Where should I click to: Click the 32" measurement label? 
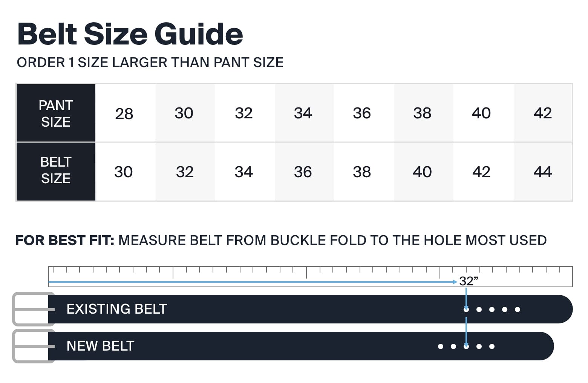[x=469, y=281]
